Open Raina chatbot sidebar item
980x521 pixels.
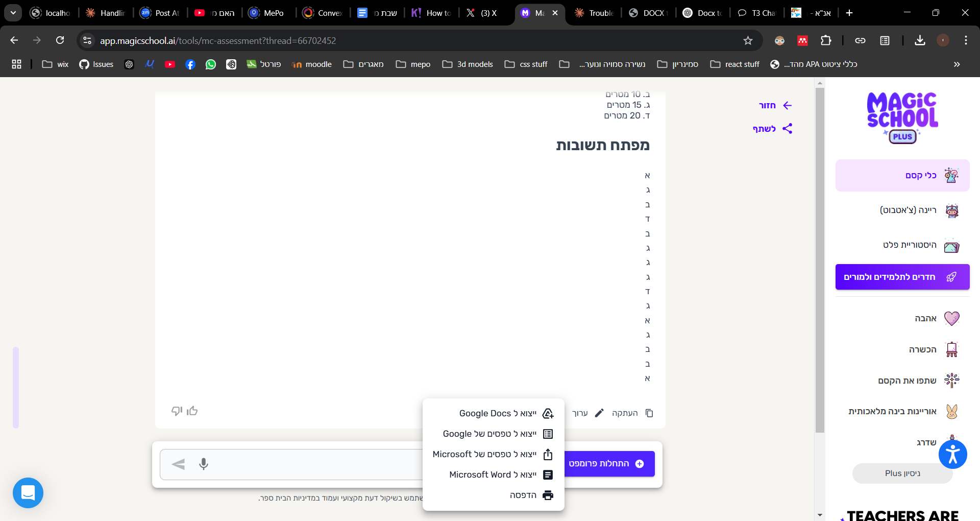point(902,210)
